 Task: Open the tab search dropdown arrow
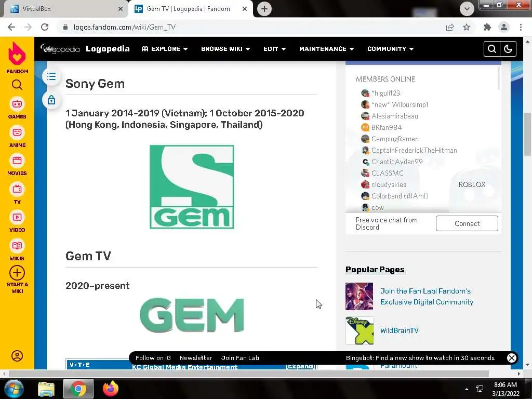point(467,9)
